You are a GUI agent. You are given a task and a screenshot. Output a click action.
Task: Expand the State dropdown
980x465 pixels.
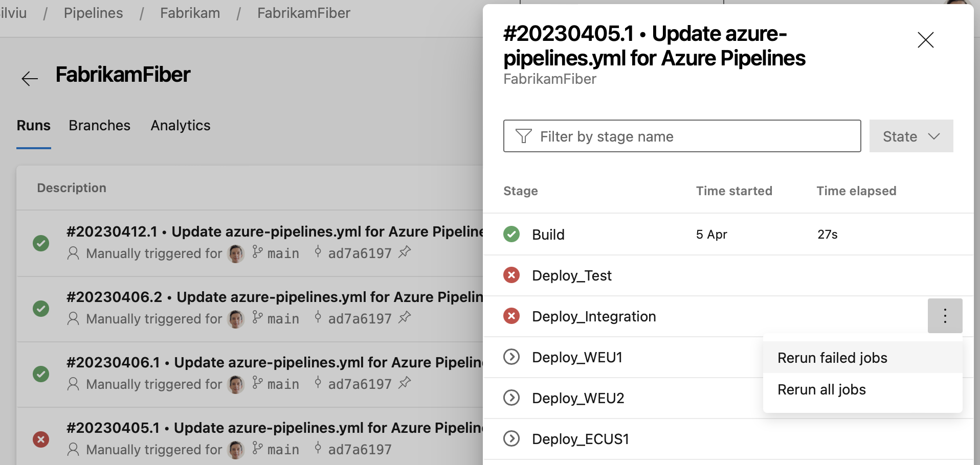pyautogui.click(x=911, y=136)
